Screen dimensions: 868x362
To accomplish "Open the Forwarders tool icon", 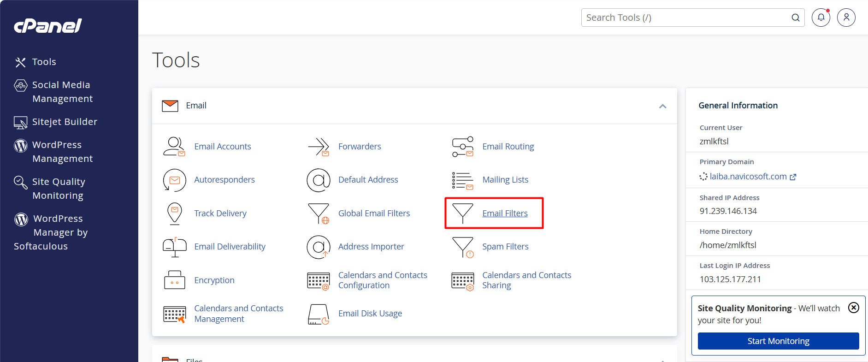I will pyautogui.click(x=319, y=147).
